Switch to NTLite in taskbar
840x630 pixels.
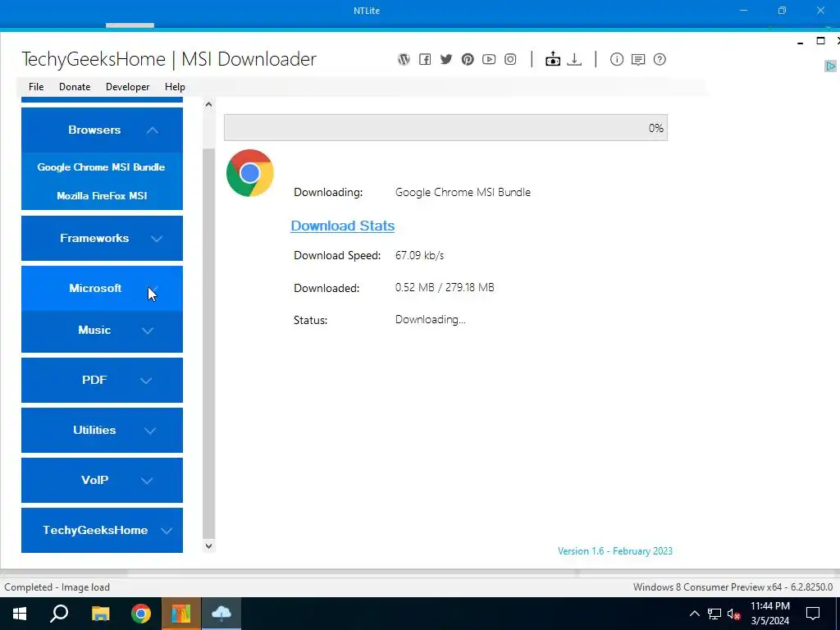[x=181, y=614]
